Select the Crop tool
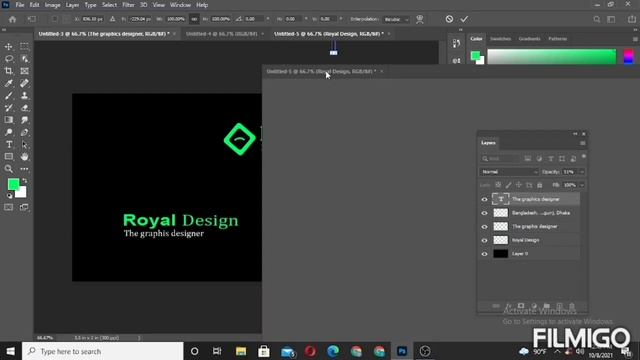The width and height of the screenshot is (640, 360). click(9, 71)
